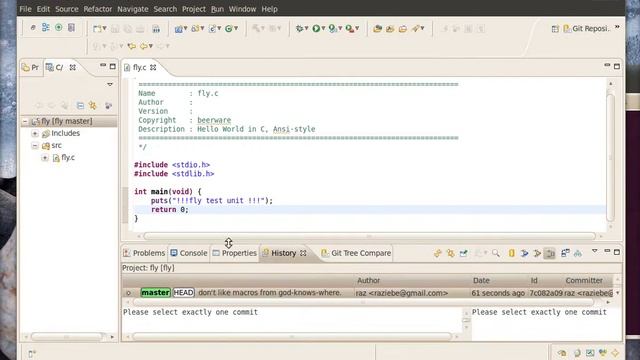Open the Run button dropdown arrow

pyautogui.click(x=323, y=29)
